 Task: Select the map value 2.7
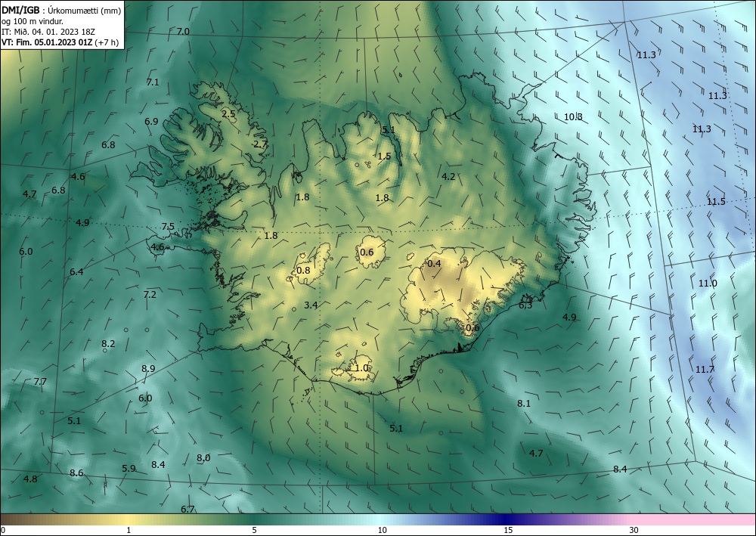(x=260, y=144)
